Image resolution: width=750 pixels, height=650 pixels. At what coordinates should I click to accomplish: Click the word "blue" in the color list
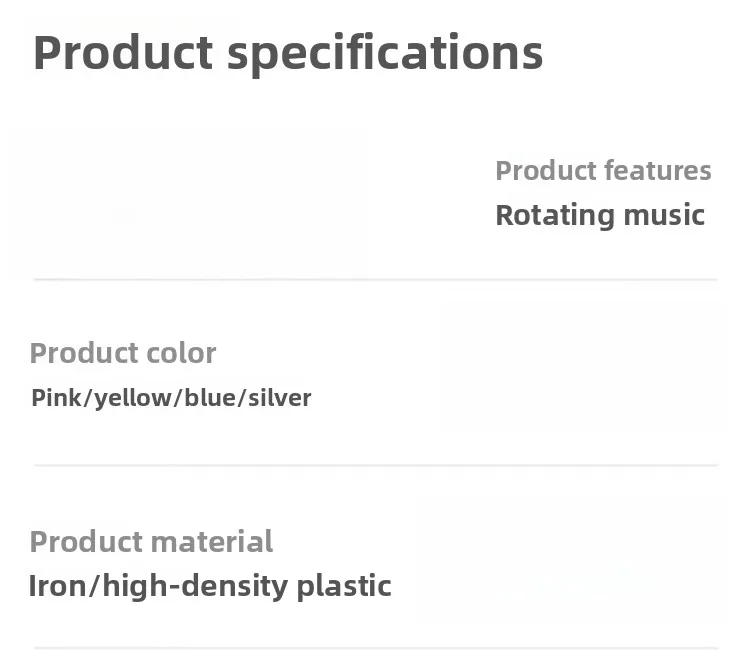coord(211,398)
